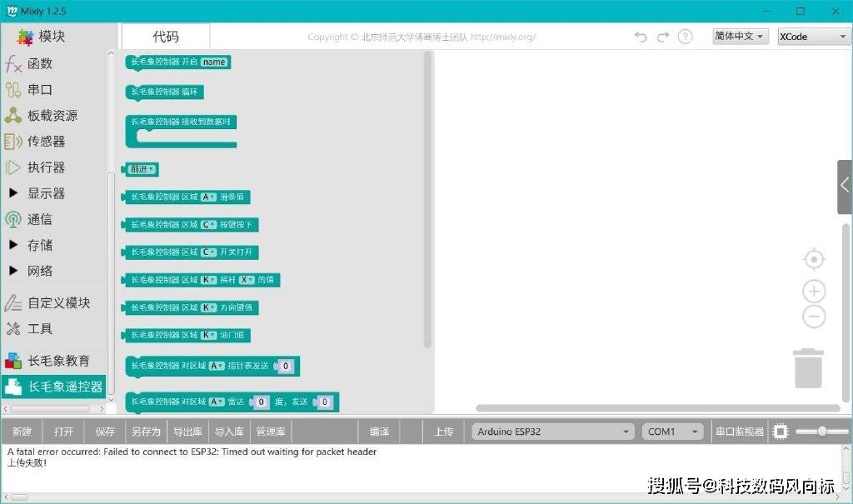The image size is (853, 504).
Task: Open the http://mixly.org/ link
Action: point(502,37)
